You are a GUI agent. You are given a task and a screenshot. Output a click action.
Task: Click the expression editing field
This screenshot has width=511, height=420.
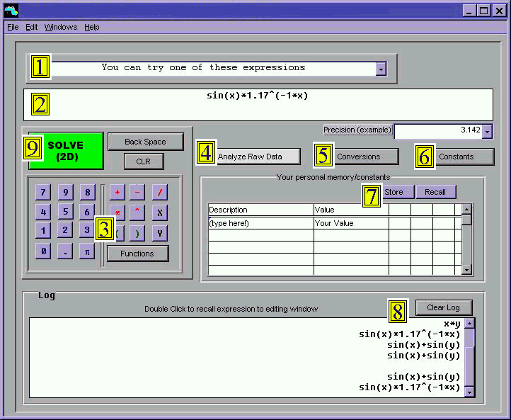258,105
